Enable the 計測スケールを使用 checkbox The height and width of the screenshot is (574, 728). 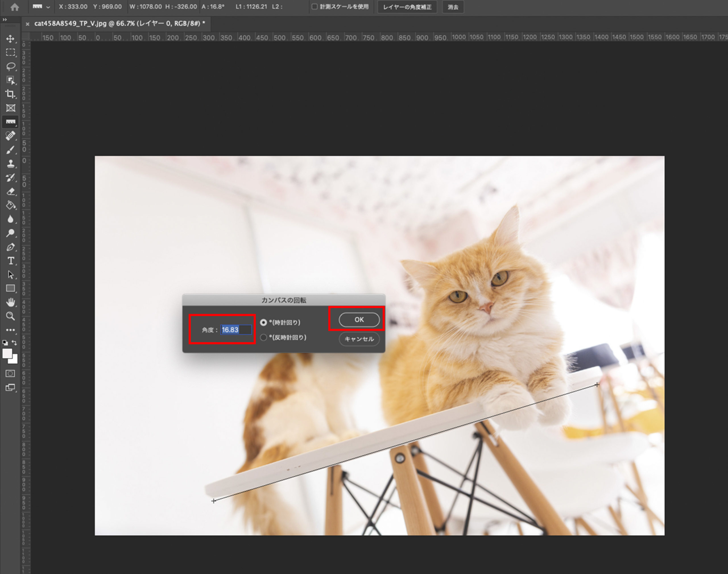pos(315,7)
